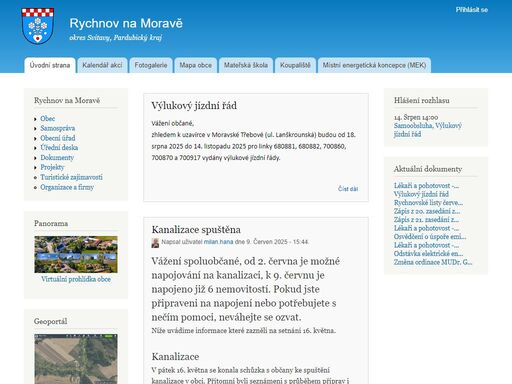This screenshot has width=512, height=384.
Task: Click the okres Svitavy, Pardubický kraj subtitle
Action: coord(116,38)
